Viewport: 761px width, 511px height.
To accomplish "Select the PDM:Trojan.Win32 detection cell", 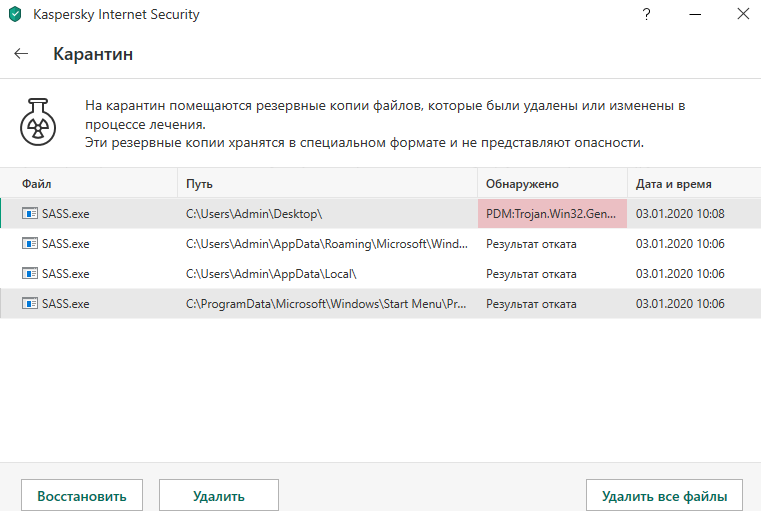I will point(552,214).
